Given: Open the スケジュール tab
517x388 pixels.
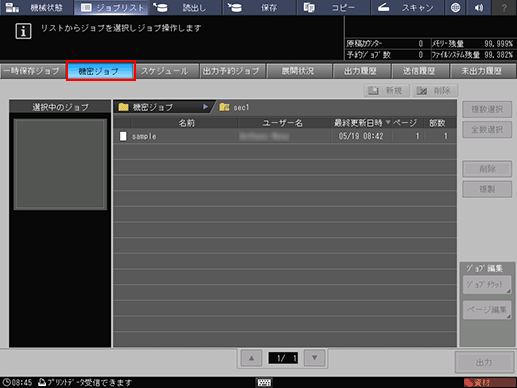Looking at the screenshot, I should point(167,71).
